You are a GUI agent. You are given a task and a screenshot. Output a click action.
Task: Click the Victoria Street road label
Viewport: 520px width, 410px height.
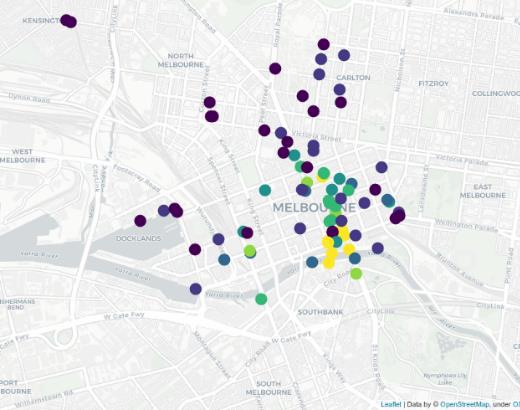coord(317,136)
